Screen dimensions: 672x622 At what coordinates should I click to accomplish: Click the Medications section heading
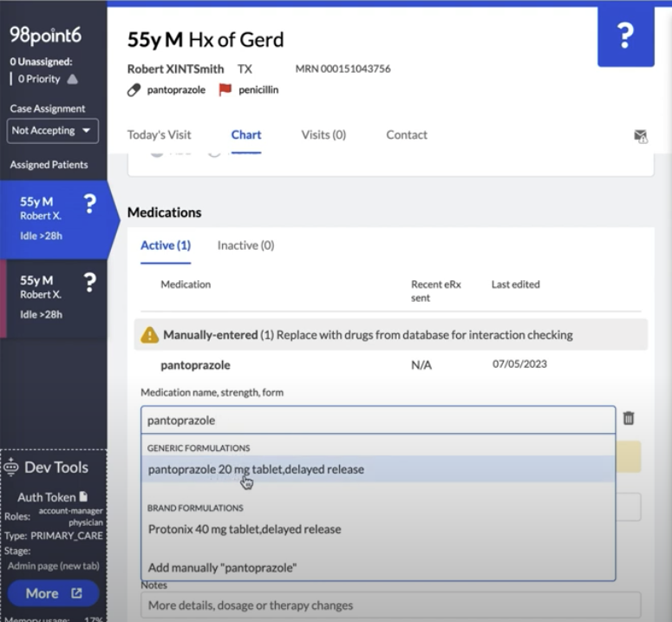click(x=164, y=213)
